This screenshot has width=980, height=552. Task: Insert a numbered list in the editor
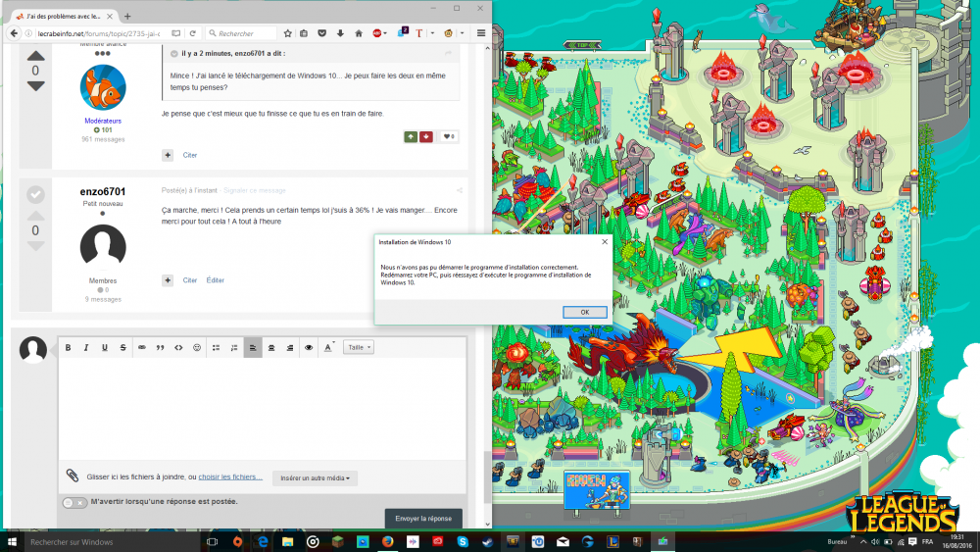point(234,348)
